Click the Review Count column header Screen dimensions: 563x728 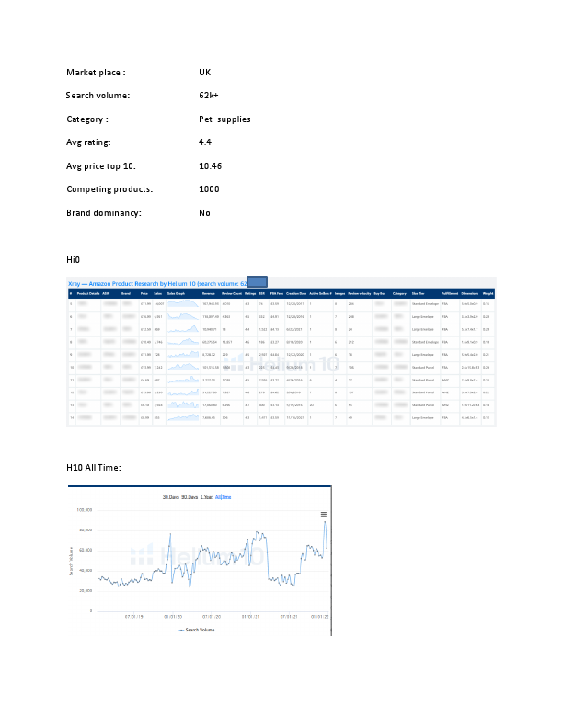point(232,293)
